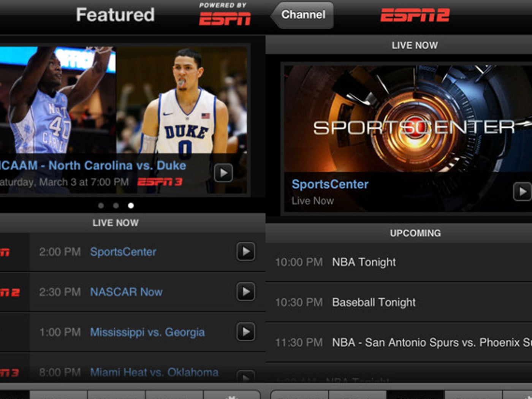Viewport: 532px width, 399px height.
Task: Tap the Featured screen title
Action: point(115,15)
